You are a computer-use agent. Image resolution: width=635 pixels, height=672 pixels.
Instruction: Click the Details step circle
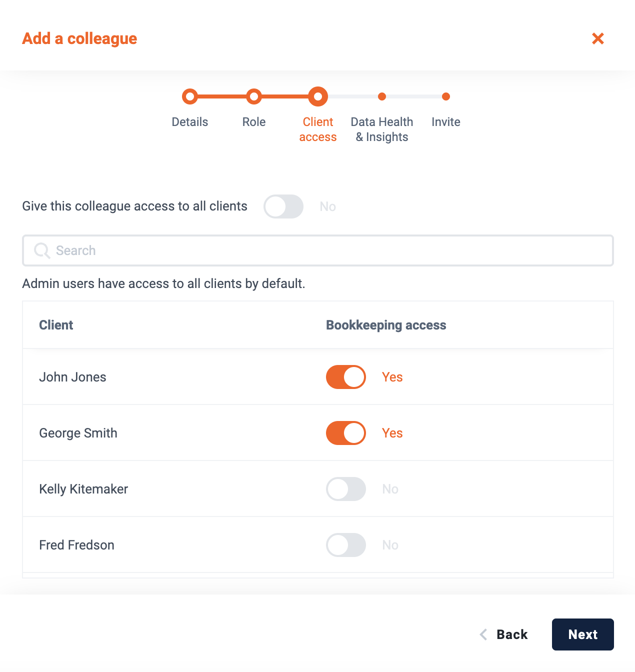click(x=190, y=96)
